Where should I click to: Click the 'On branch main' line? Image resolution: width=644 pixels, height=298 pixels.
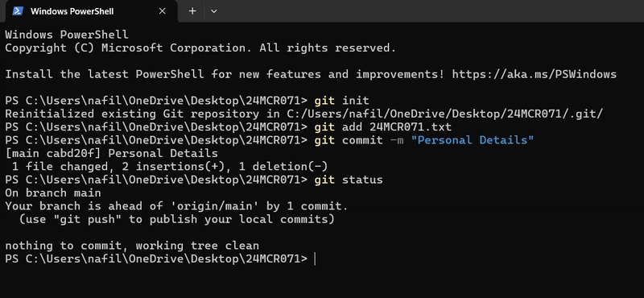pos(53,192)
